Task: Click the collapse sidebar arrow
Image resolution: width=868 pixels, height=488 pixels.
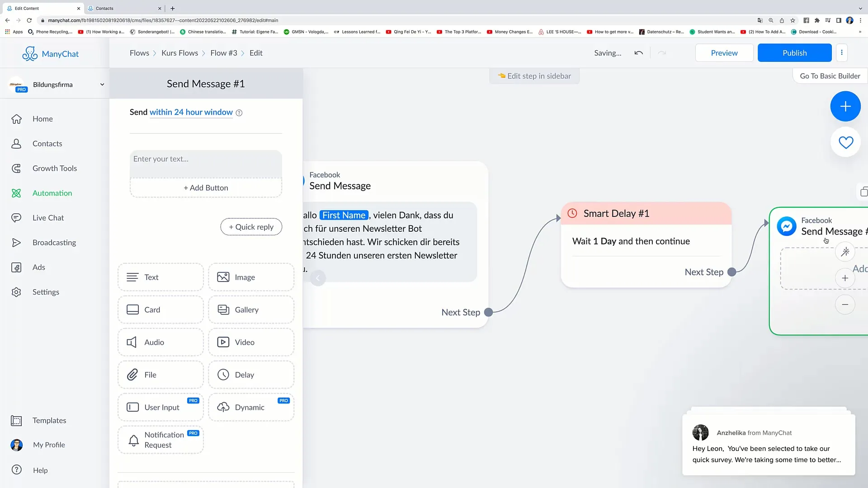Action: tap(318, 278)
